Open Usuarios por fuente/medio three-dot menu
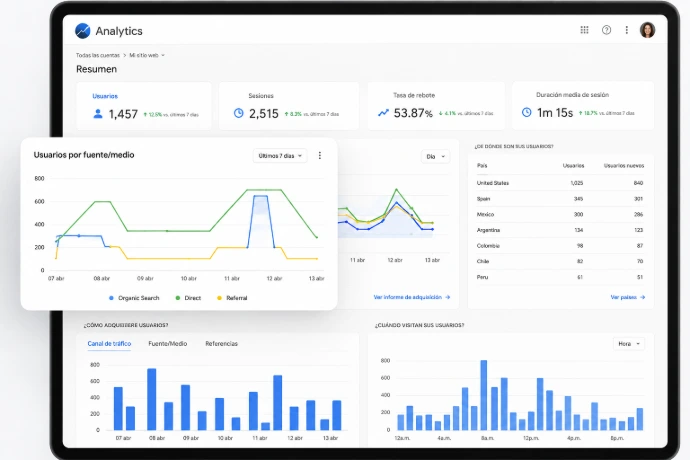The image size is (690, 460). pos(320,155)
